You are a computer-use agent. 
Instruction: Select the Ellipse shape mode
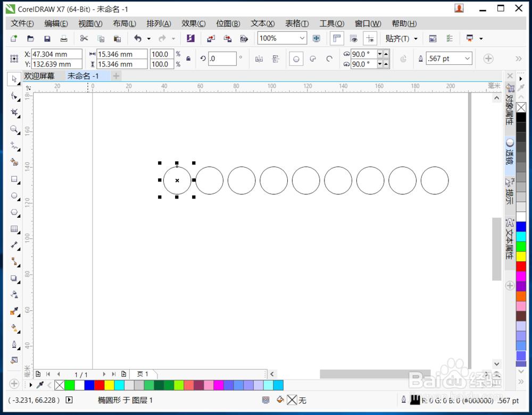tap(296, 59)
